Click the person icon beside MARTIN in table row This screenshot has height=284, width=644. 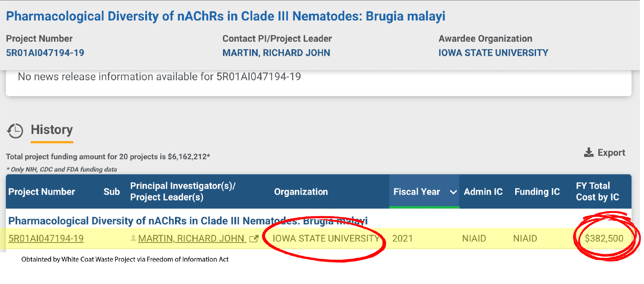(133, 239)
